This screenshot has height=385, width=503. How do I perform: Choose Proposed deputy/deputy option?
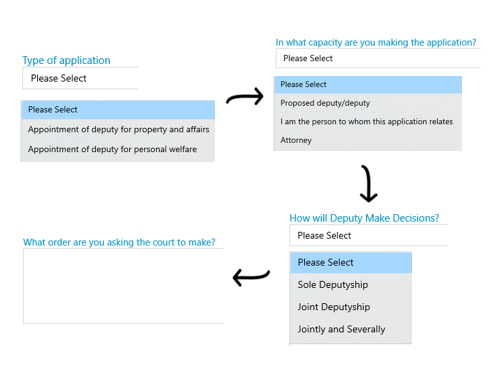tap(368, 103)
